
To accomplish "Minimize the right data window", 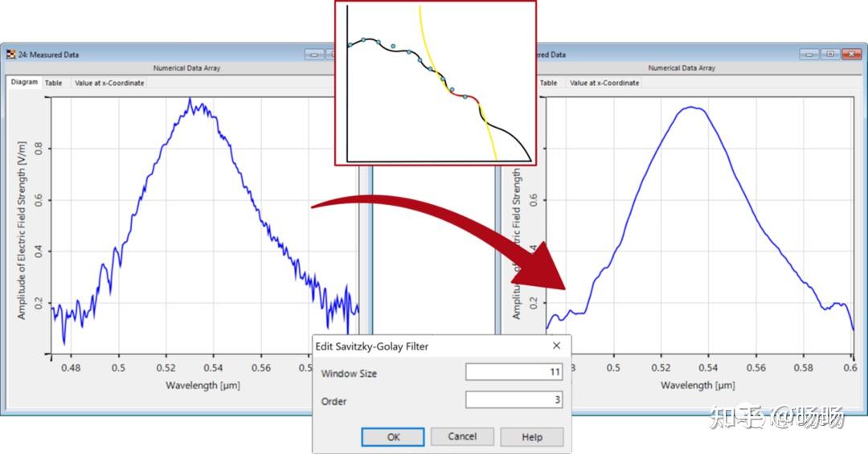I will coord(809,55).
